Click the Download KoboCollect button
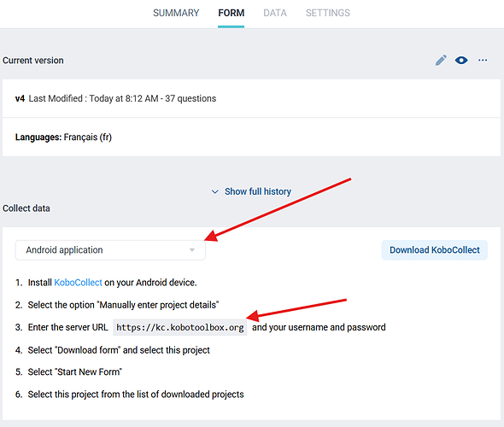 click(435, 250)
